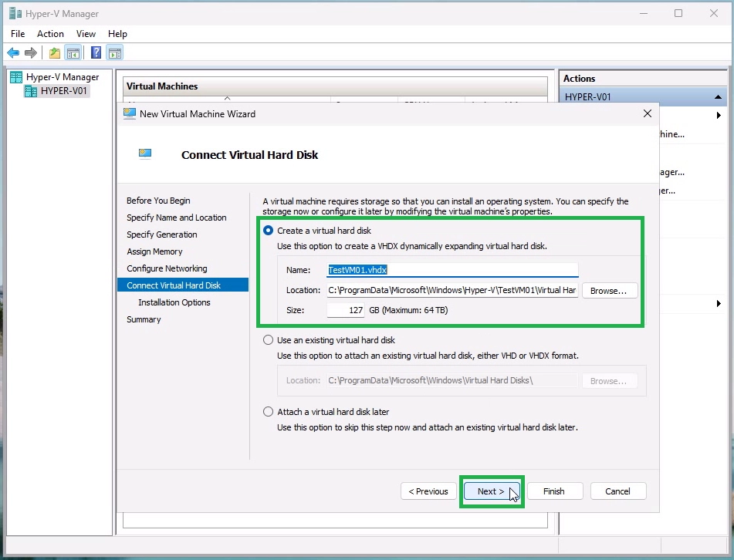Click the Back arrow toolbar icon

click(x=13, y=53)
